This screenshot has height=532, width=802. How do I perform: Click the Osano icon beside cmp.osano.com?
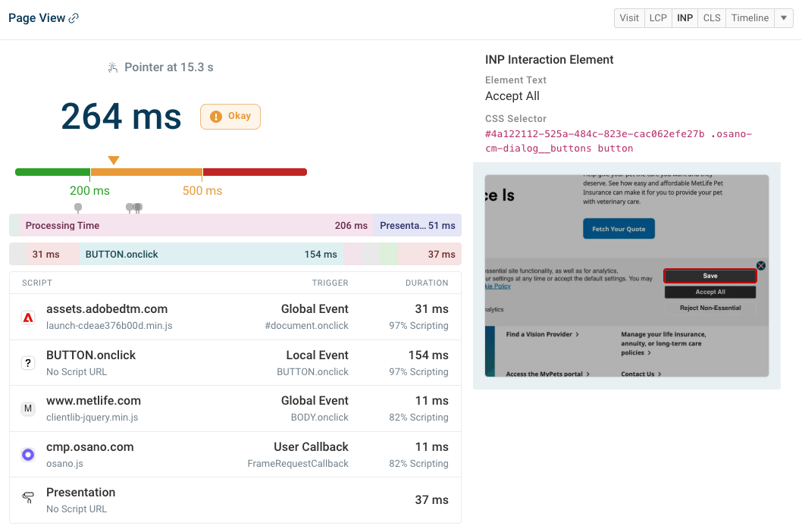(x=28, y=454)
